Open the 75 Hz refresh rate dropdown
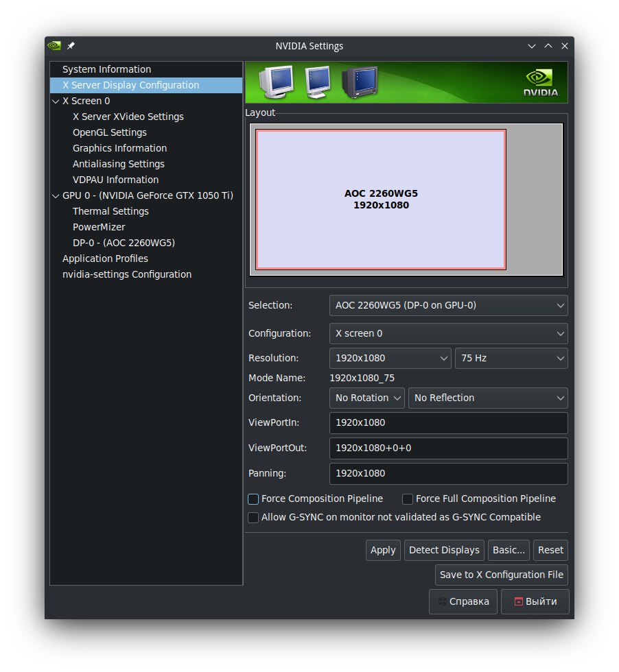619x672 pixels. pos(511,358)
